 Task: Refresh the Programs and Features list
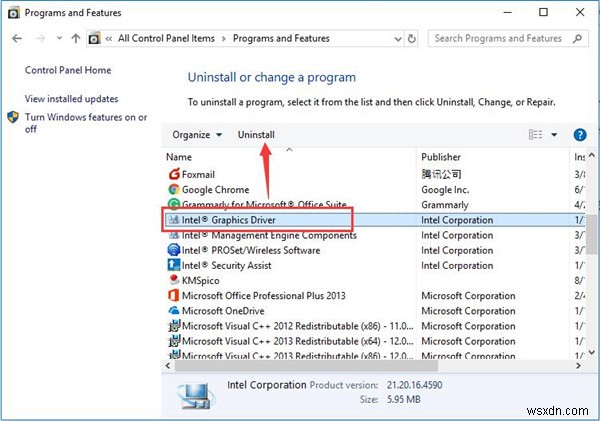[x=411, y=38]
